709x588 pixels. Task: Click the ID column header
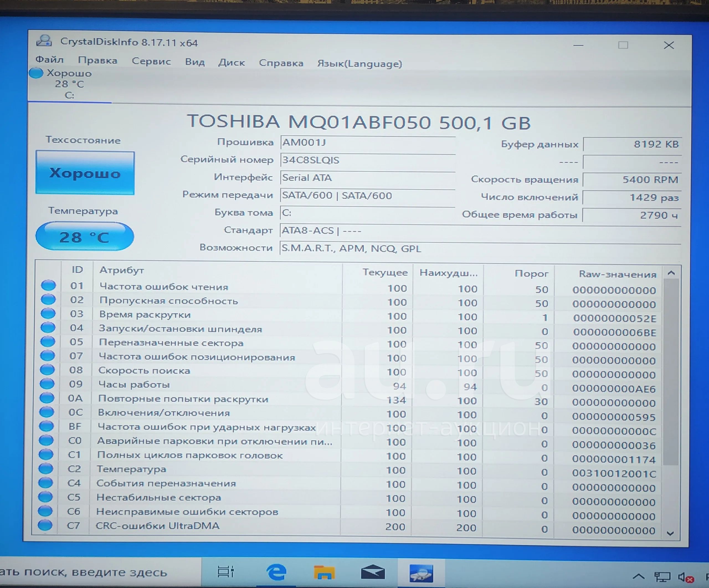[77, 270]
